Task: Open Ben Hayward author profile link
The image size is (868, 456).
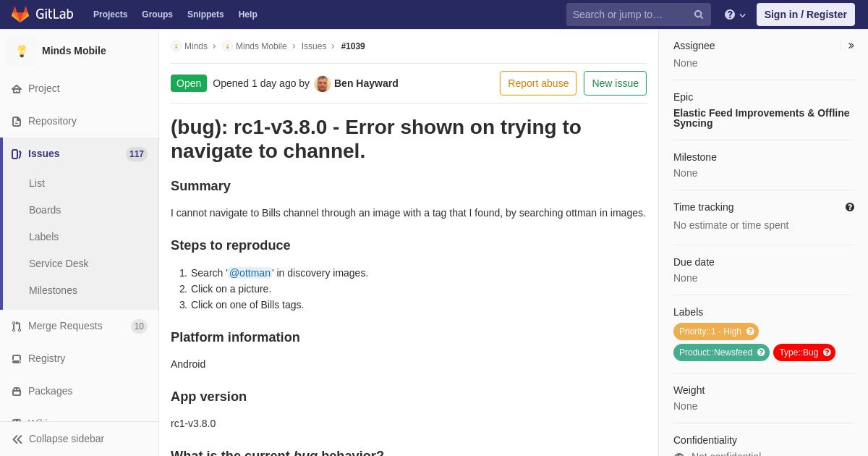Action: pyautogui.click(x=366, y=83)
